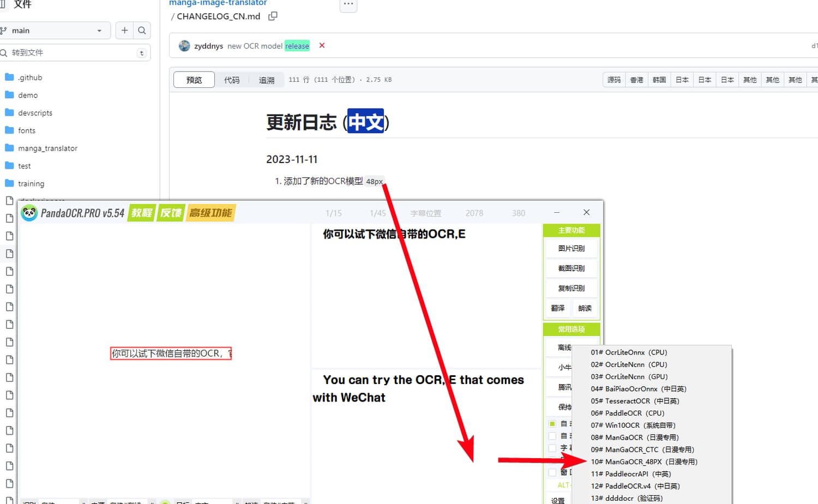
Task: Click the 反馈 feedback button in PandaOCR
Action: pyautogui.click(x=171, y=213)
